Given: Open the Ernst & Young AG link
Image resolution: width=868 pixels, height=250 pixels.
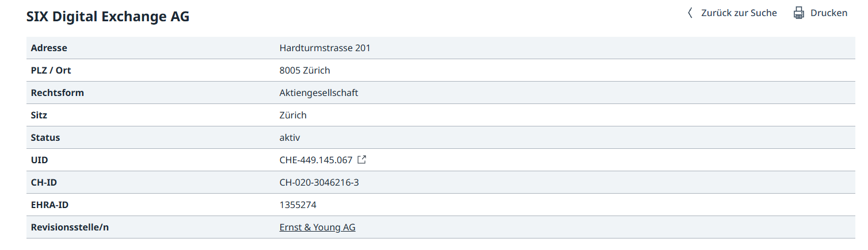Looking at the screenshot, I should click(x=317, y=227).
